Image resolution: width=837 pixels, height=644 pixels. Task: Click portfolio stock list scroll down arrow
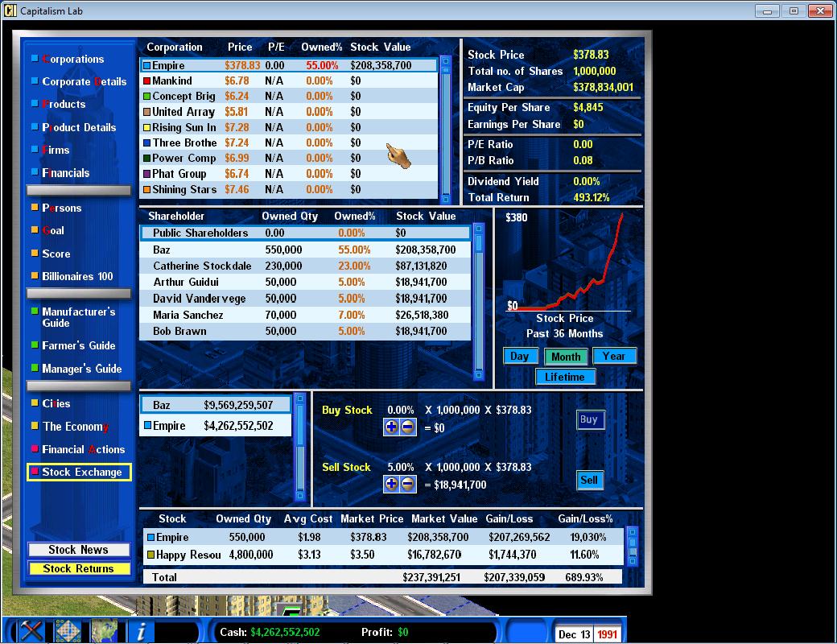point(633,561)
